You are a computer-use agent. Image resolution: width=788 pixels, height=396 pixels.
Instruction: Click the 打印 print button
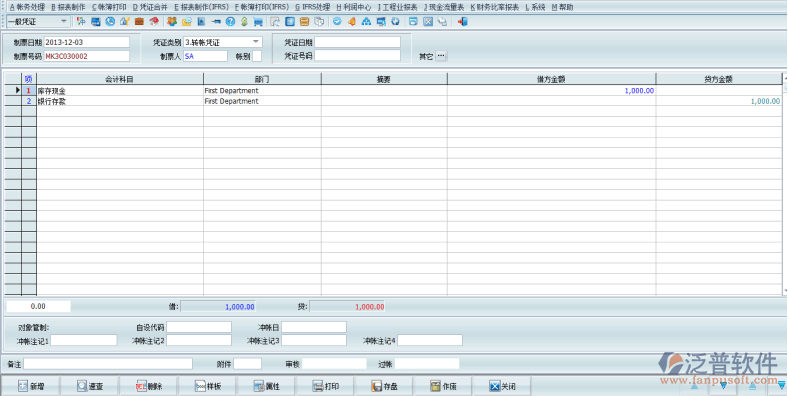coord(326,386)
